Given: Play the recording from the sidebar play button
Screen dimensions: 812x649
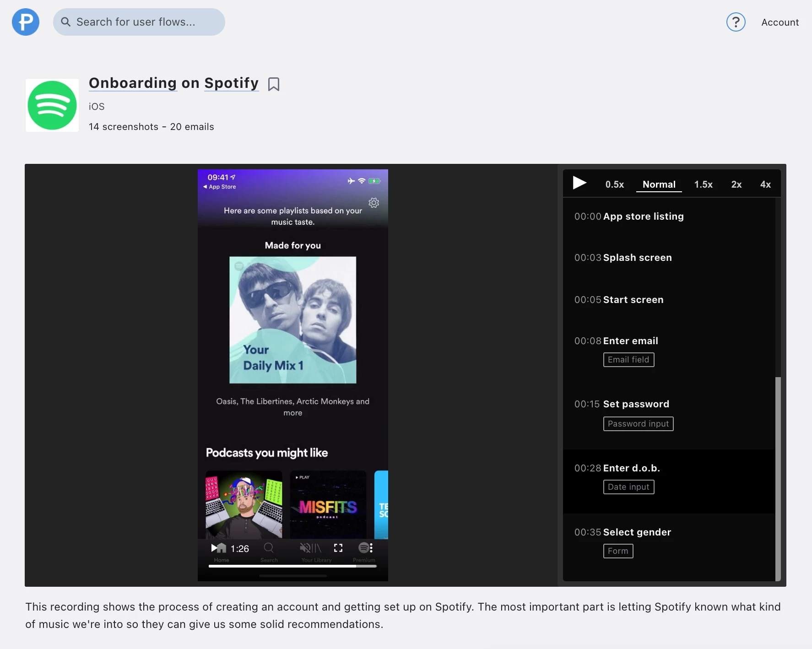Looking at the screenshot, I should 579,183.
